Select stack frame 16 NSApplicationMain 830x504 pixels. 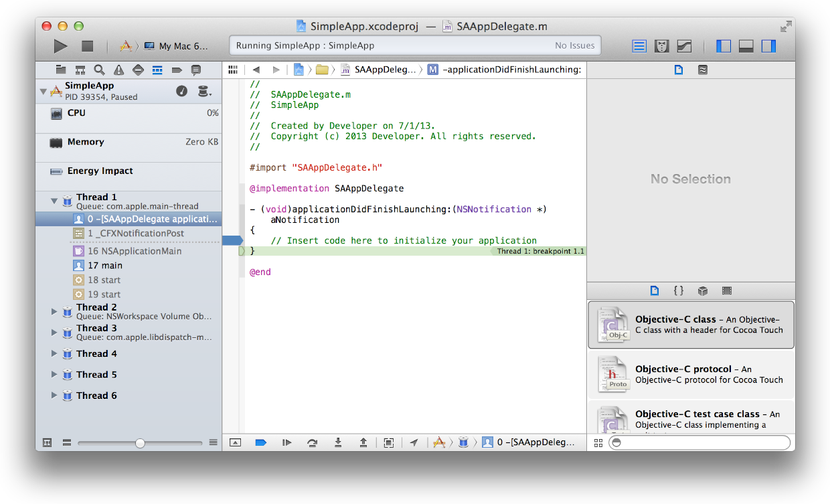tap(129, 251)
